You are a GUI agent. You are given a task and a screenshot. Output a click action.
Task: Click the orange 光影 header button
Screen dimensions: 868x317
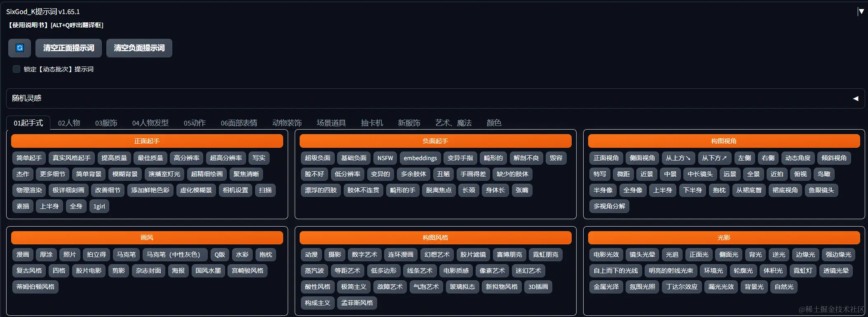point(724,237)
